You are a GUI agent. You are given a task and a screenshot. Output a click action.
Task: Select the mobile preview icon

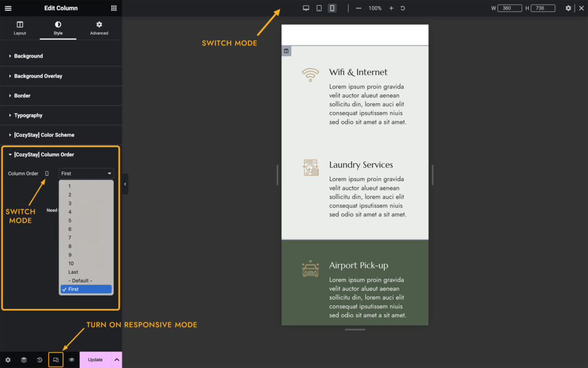(x=332, y=8)
